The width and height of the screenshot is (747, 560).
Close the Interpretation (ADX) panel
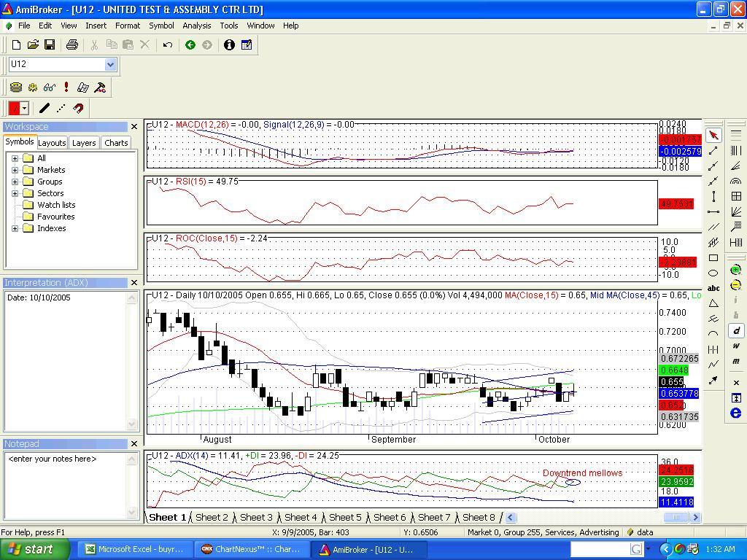[x=134, y=283]
